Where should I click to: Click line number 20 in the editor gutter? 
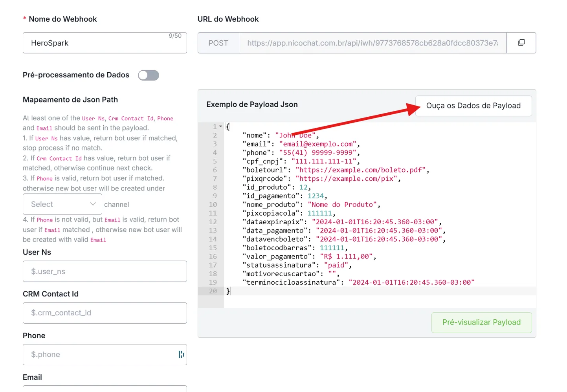(213, 291)
